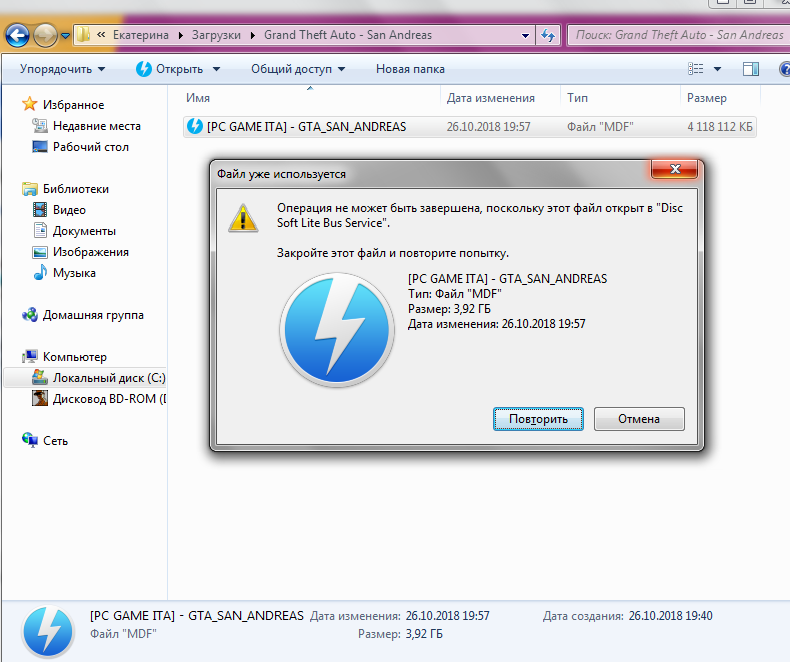Open Дисковод BD-ROM drive
790x662 pixels.
[109, 399]
